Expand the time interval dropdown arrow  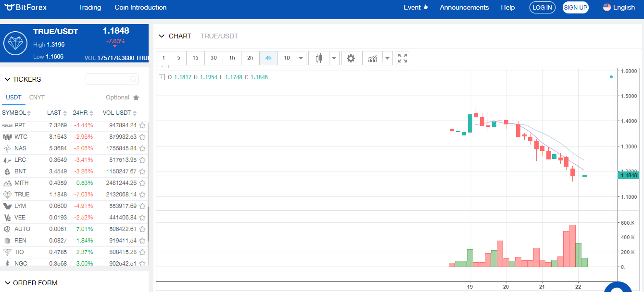point(301,58)
